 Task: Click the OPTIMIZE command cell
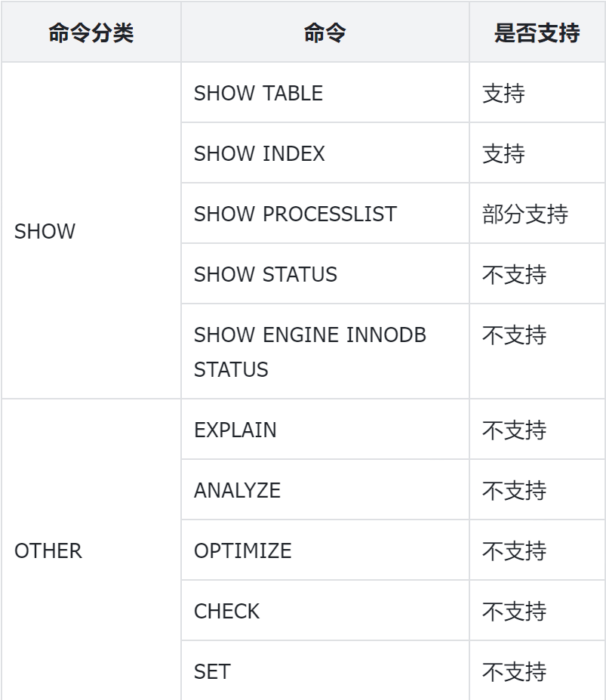click(242, 550)
